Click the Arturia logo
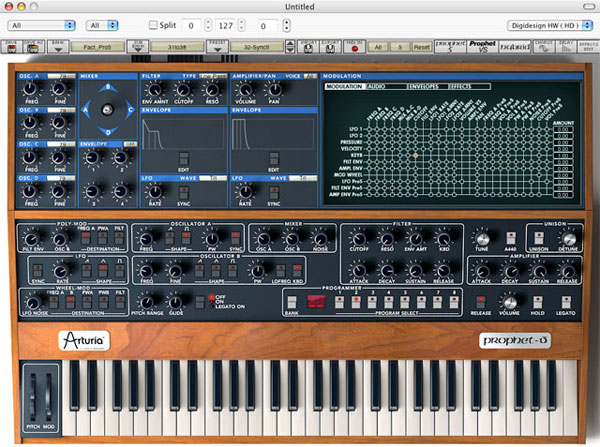The height and width of the screenshot is (447, 600). pos(84,341)
